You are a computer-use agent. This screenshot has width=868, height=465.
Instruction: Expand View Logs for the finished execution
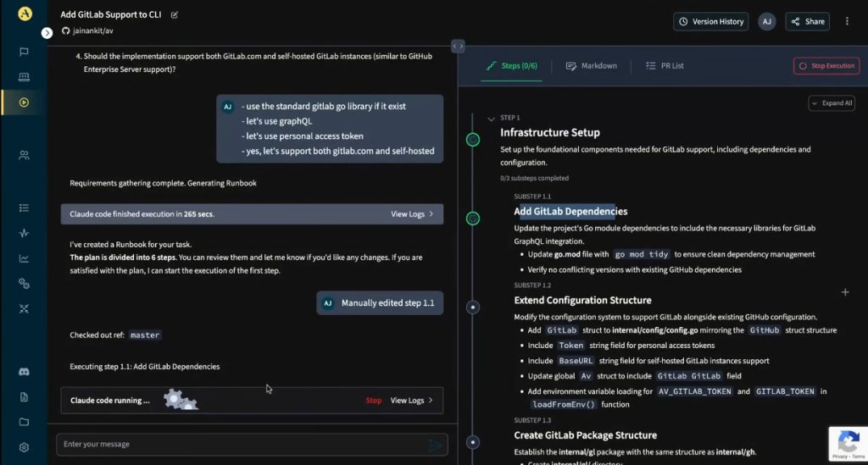pos(412,214)
